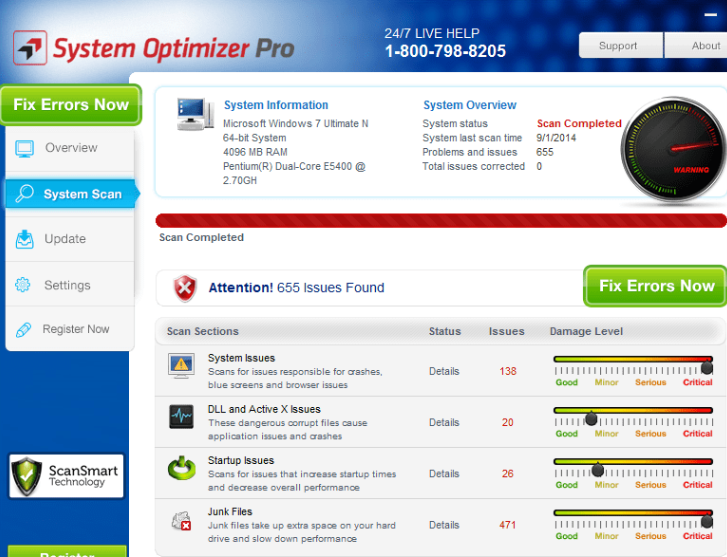This screenshot has height=557, width=727.
Task: Click the ScanSmart Technology badge
Action: click(66, 476)
